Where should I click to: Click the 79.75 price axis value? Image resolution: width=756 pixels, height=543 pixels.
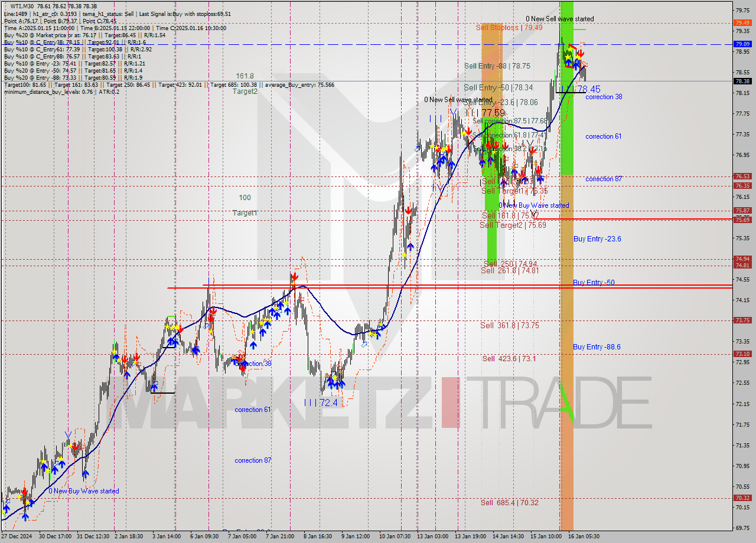742,10
